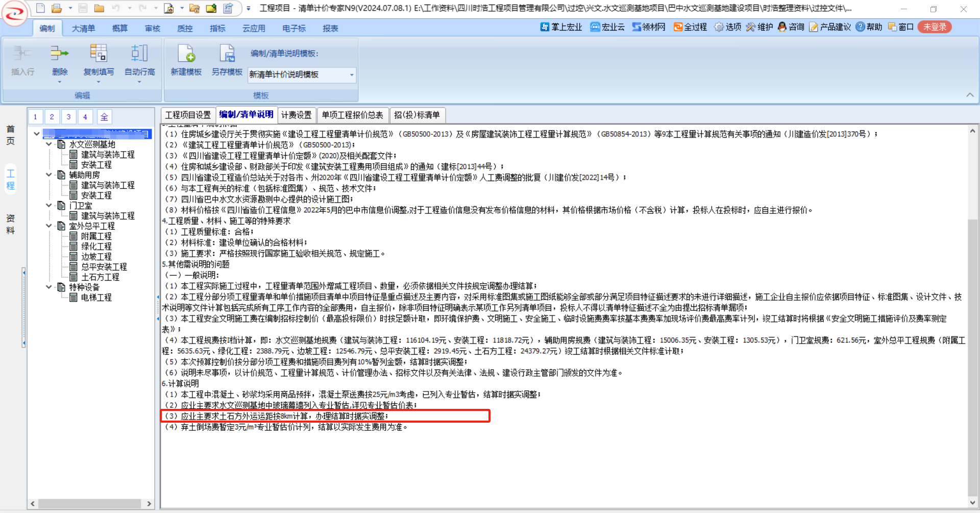The image size is (980, 513).
Task: Switch to the 编制 ribbon tab
Action: (x=47, y=28)
